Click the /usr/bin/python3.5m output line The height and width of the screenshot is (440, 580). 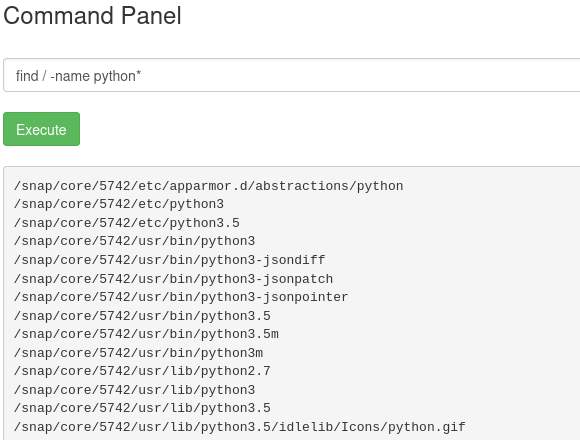(x=146, y=334)
